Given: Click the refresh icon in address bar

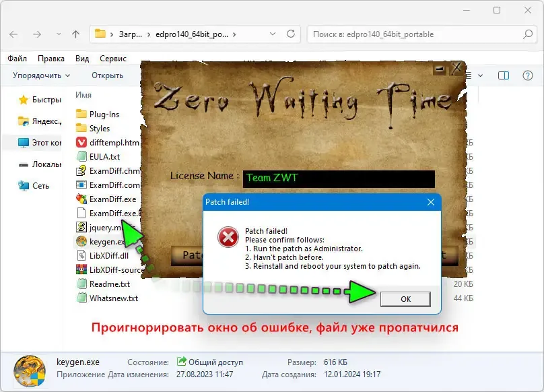Looking at the screenshot, I should (291, 34).
